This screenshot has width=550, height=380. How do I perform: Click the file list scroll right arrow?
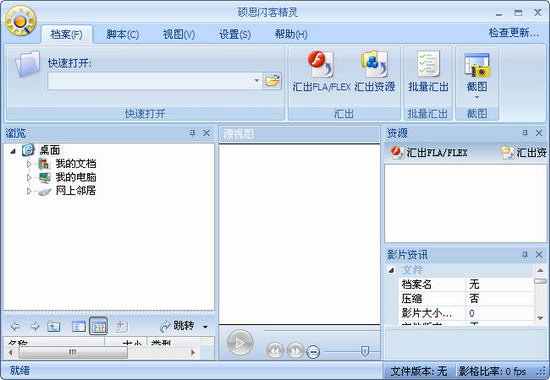tap(193, 352)
